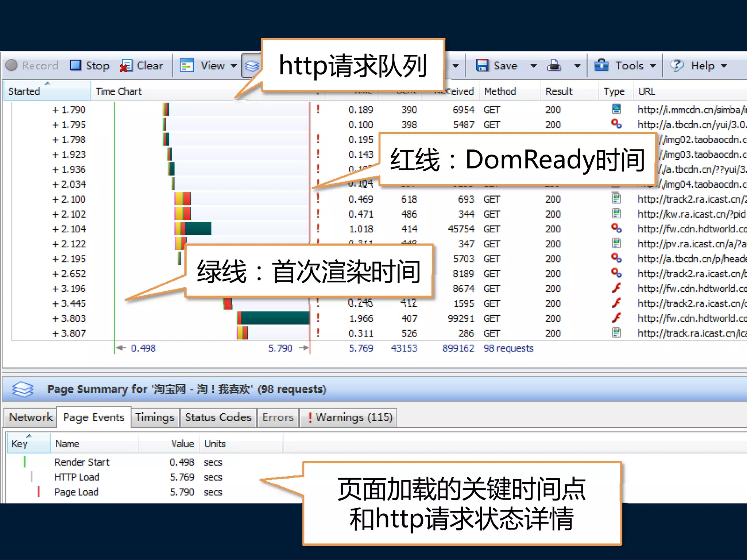Click image type icon of +1.790 row

[x=616, y=109]
